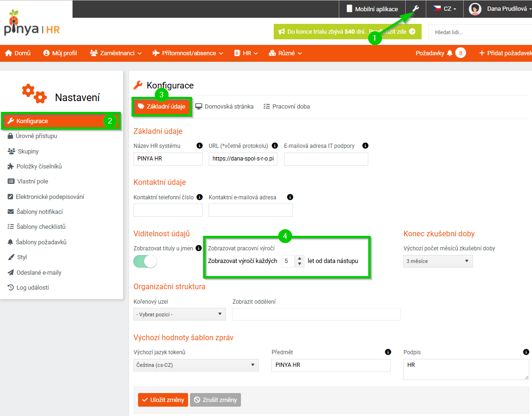Click the lock icon of Úrovně přístupu

10,136
